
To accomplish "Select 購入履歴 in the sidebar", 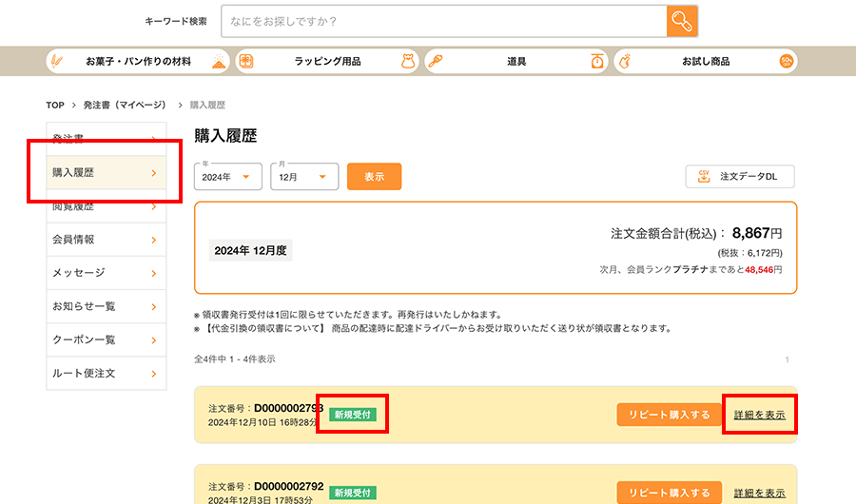I will pos(106,172).
